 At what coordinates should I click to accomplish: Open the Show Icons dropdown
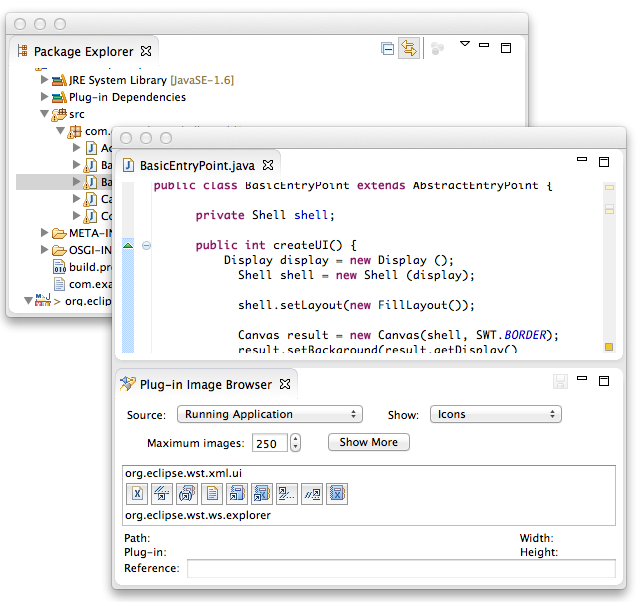(x=496, y=414)
